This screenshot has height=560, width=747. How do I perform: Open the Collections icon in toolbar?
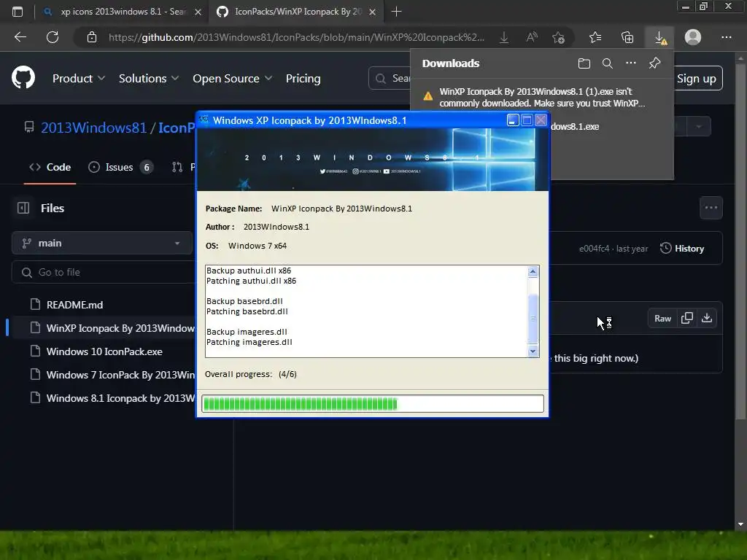(x=627, y=37)
